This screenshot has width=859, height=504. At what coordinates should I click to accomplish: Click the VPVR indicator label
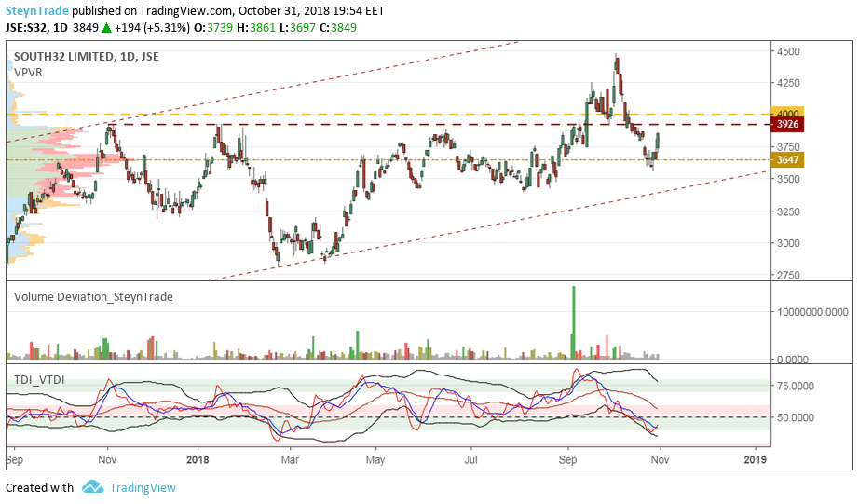click(28, 73)
